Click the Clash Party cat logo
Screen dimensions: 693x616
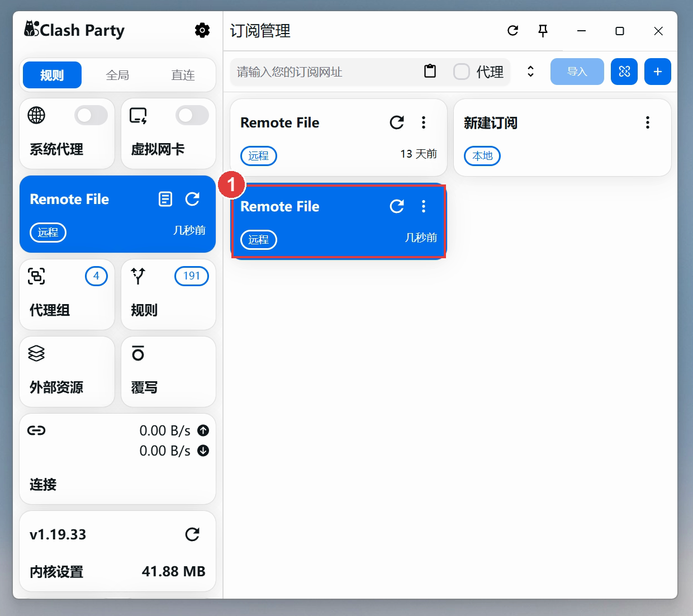click(31, 29)
